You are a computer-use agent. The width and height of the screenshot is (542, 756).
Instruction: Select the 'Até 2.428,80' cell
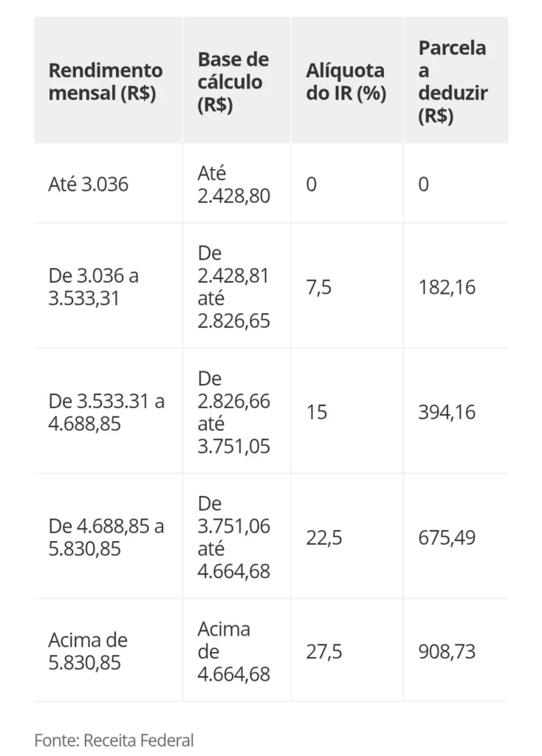click(x=233, y=184)
